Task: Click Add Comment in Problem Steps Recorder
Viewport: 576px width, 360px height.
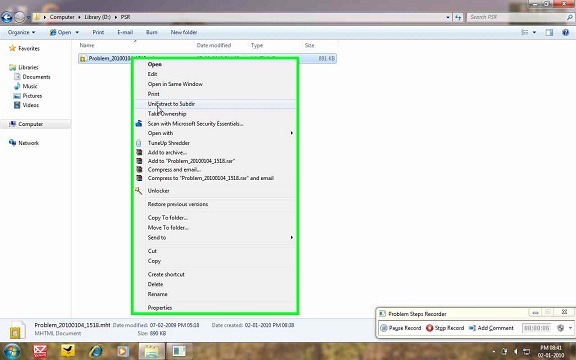Action: [491, 328]
